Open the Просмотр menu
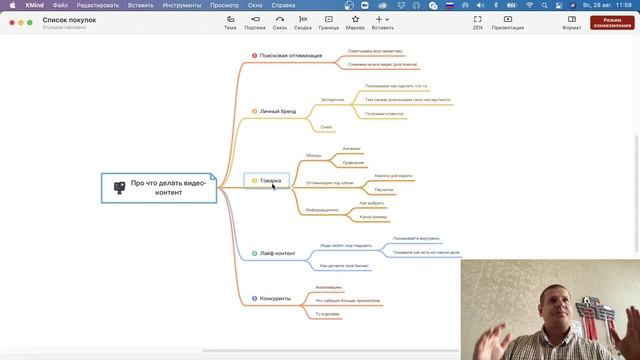This screenshot has height=360, width=640. click(224, 5)
